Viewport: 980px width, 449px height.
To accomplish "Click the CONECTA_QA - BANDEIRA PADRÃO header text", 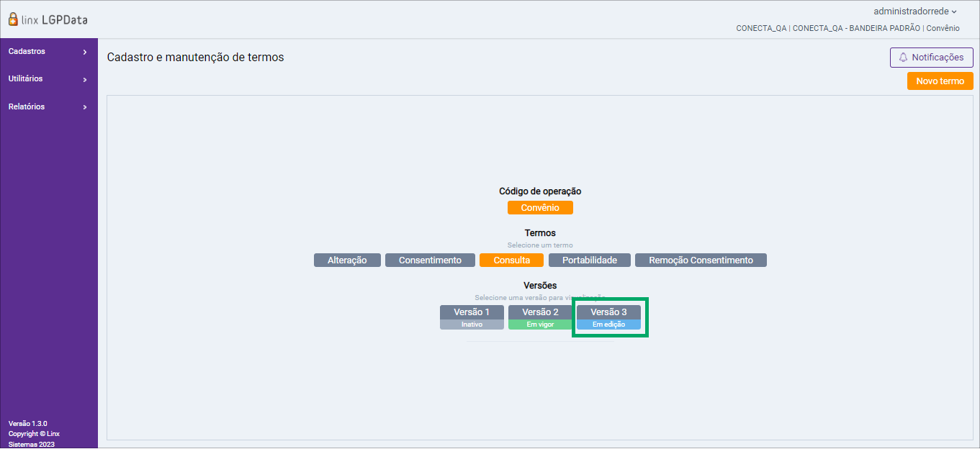I will click(856, 28).
